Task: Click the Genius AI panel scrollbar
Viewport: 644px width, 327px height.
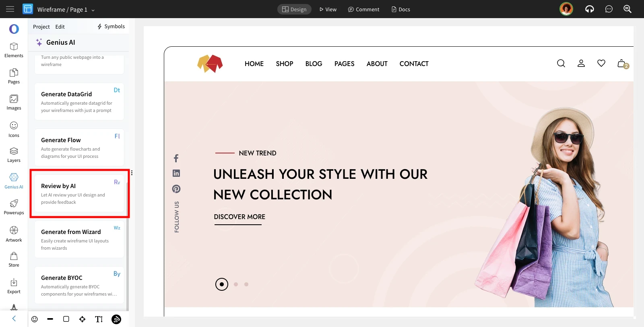Action: point(128,246)
